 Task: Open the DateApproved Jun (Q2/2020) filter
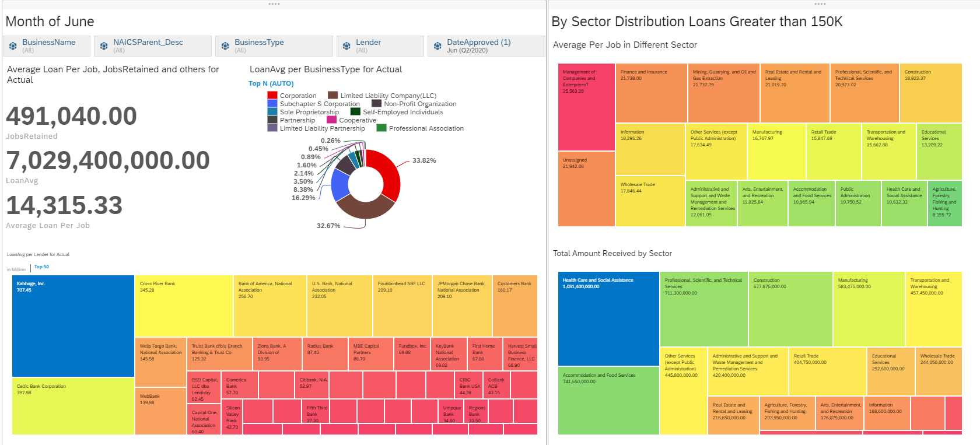point(486,46)
